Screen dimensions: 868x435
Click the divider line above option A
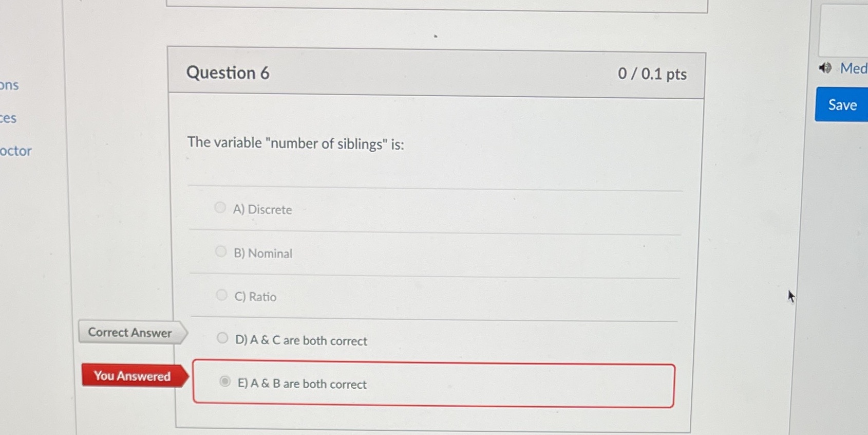point(434,187)
